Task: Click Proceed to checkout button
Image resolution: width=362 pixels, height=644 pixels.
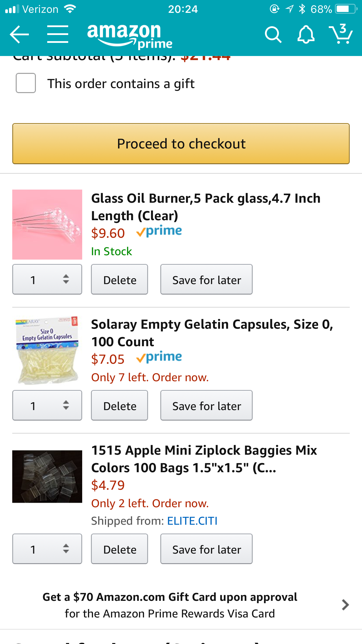Action: tap(181, 144)
